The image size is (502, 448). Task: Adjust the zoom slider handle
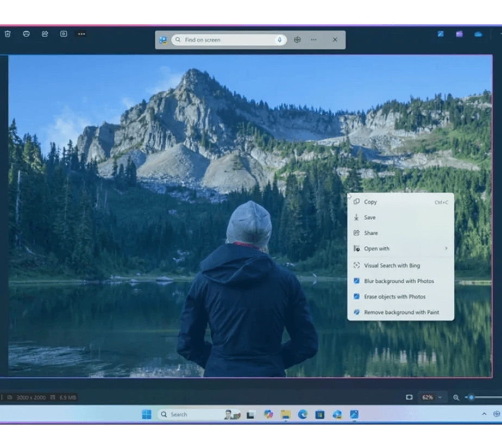click(x=471, y=397)
